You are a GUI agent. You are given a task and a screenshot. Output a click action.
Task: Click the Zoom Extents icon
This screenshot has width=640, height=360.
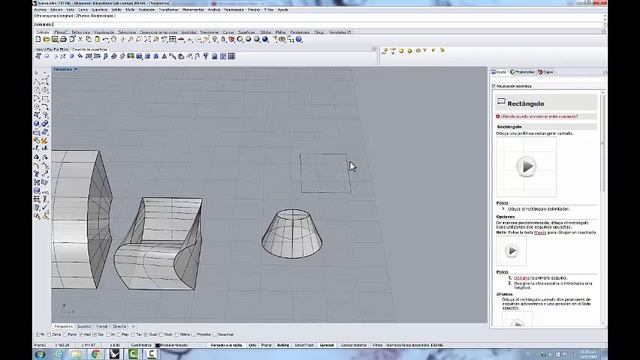(x=147, y=39)
